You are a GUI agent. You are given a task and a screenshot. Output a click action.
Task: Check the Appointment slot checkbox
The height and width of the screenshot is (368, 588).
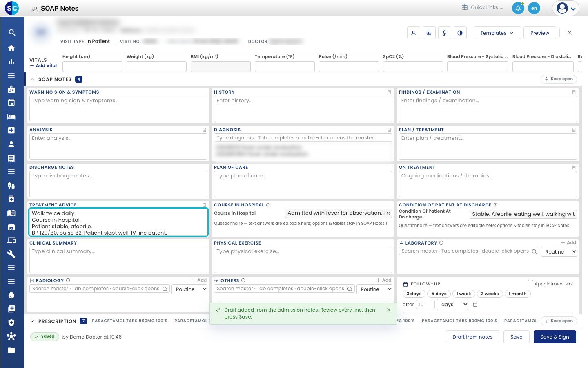pyautogui.click(x=530, y=283)
